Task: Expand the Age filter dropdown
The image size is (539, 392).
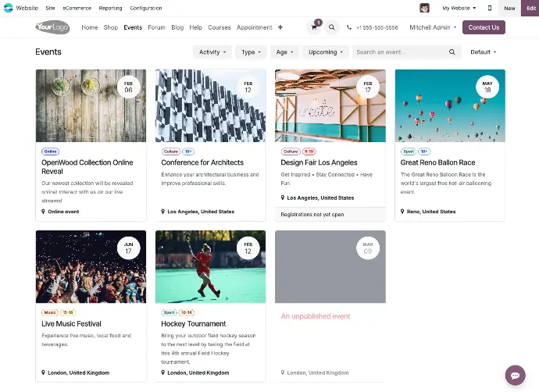Action: 284,52
